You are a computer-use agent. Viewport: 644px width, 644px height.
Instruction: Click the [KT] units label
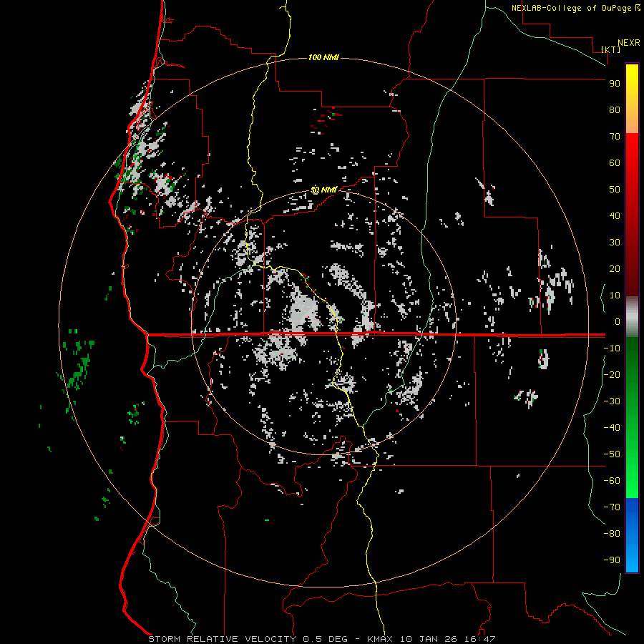(x=611, y=49)
